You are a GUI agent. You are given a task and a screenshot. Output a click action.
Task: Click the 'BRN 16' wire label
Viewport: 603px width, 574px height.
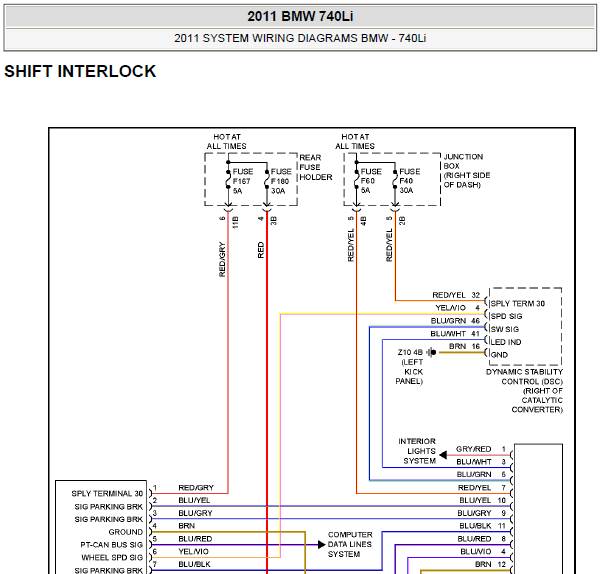[465, 346]
